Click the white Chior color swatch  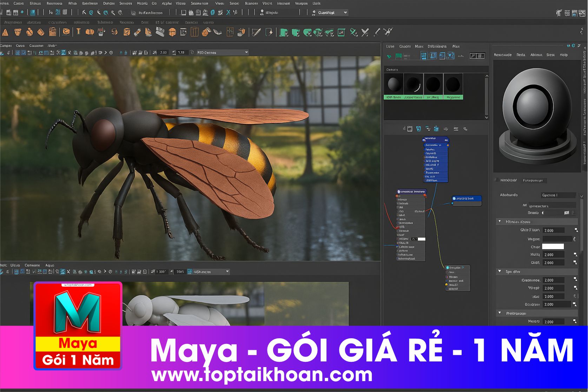click(553, 247)
